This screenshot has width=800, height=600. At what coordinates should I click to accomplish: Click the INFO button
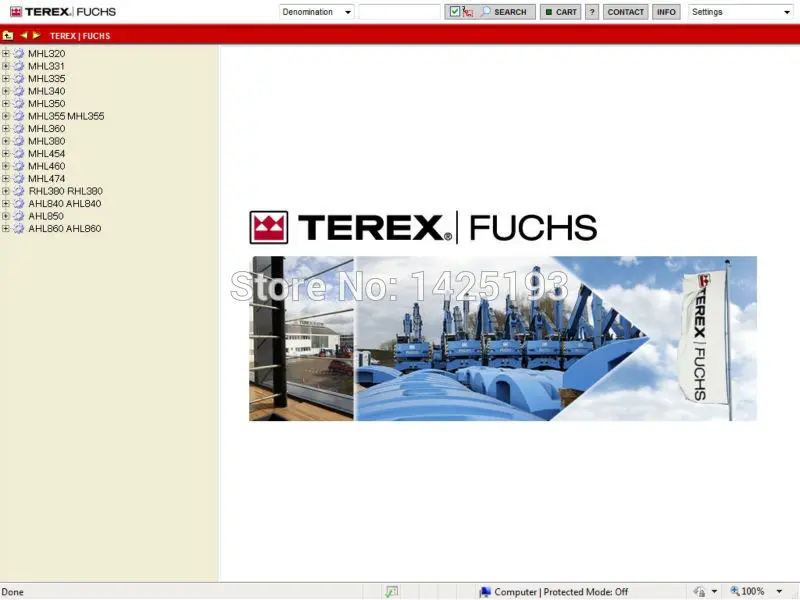(666, 12)
